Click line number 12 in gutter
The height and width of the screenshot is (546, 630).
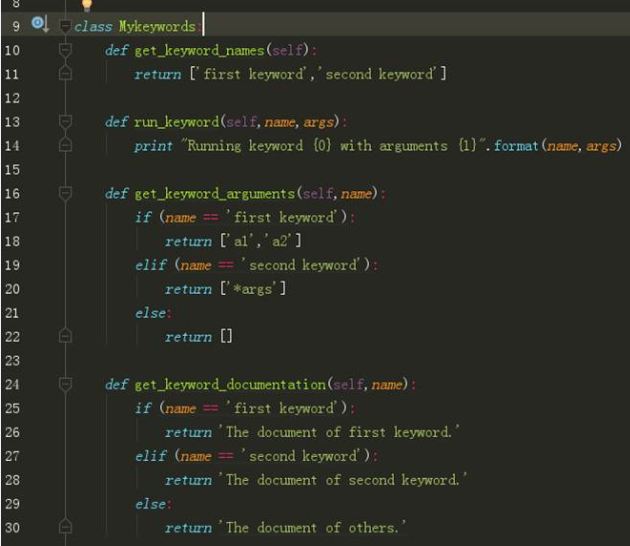[x=12, y=98]
